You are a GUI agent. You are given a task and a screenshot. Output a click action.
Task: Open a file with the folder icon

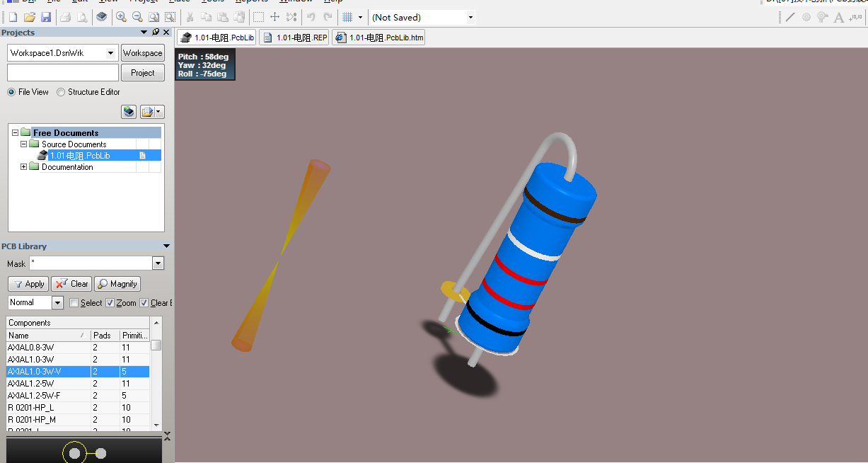coord(30,17)
